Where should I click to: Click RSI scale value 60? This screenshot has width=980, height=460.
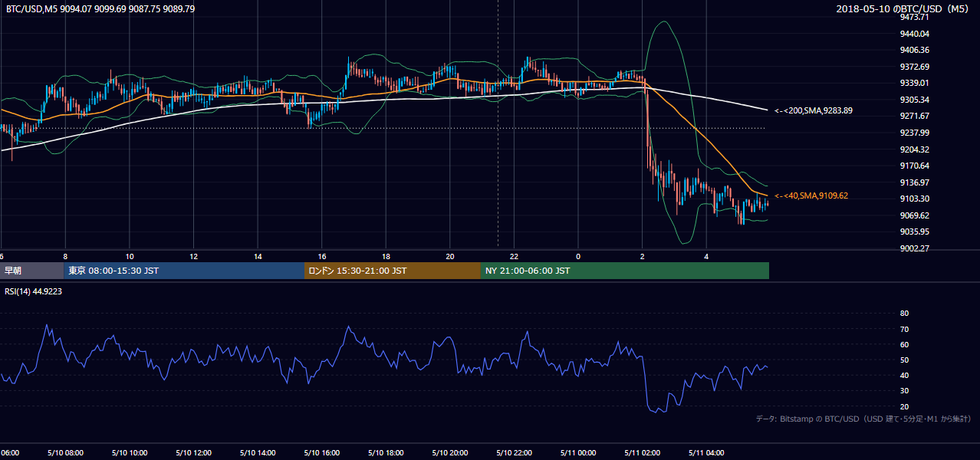pos(904,344)
